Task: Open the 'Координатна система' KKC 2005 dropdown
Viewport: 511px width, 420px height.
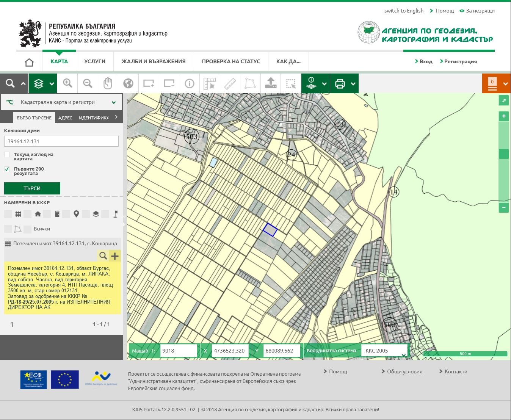Action: point(384,351)
